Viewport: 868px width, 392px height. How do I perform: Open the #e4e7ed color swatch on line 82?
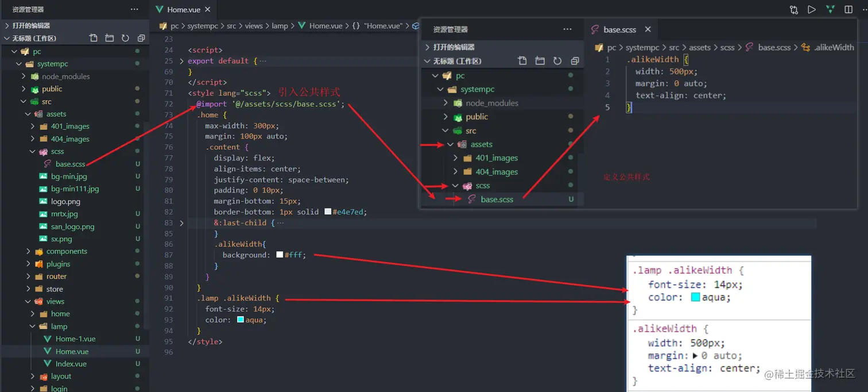tap(328, 212)
